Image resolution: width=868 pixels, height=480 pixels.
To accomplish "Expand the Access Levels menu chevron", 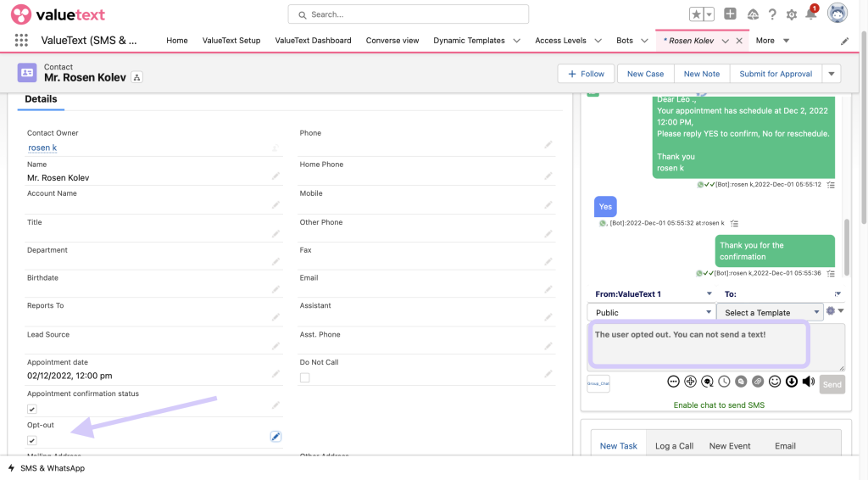I will (598, 41).
